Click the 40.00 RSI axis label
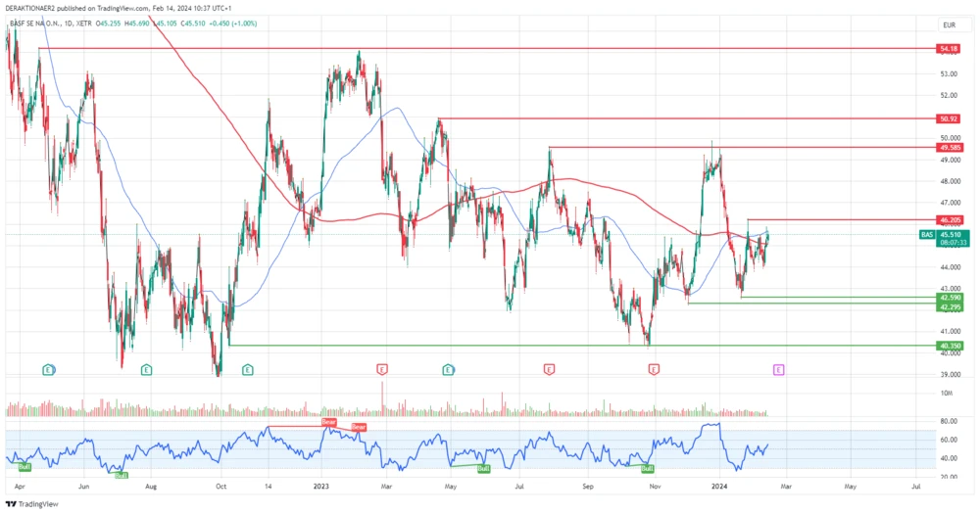The width and height of the screenshot is (980, 514). 948,458
